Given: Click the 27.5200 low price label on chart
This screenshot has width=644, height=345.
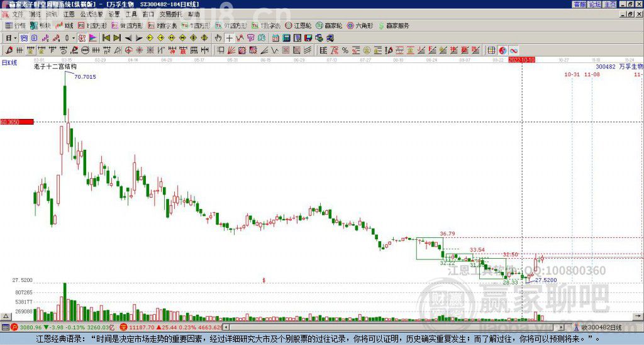Looking at the screenshot, I should [547, 280].
